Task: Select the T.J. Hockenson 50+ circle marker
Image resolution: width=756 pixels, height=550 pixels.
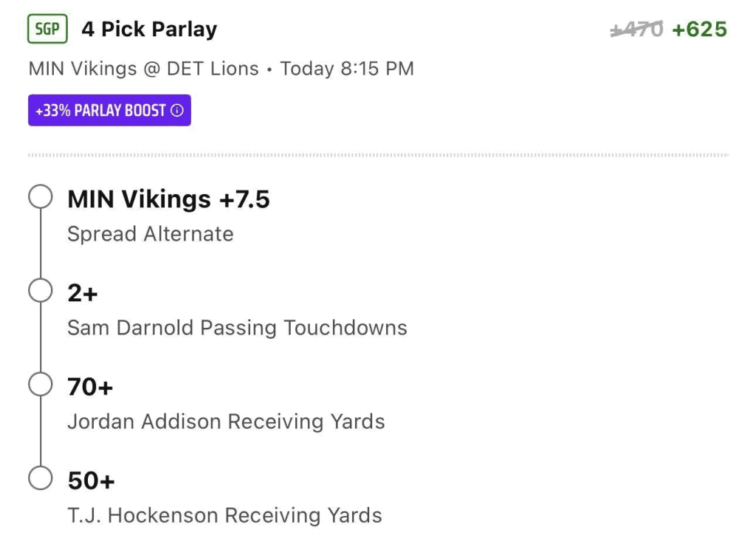Action: (x=41, y=478)
